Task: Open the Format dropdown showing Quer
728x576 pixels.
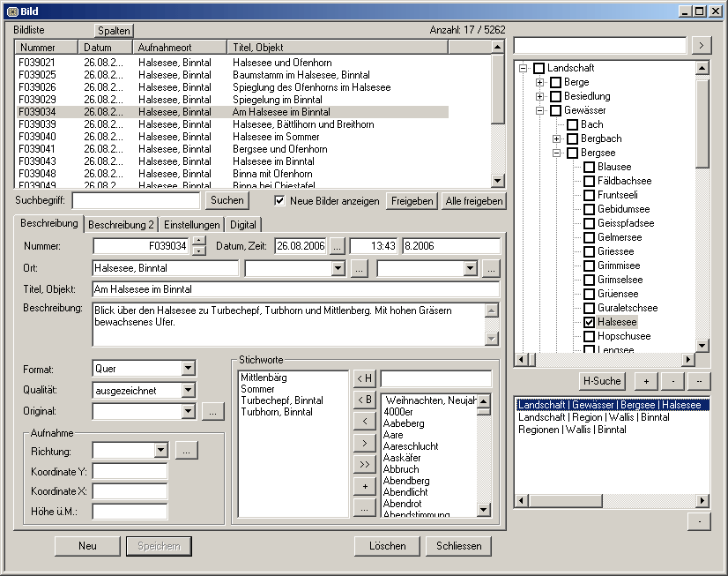Action: click(x=189, y=369)
